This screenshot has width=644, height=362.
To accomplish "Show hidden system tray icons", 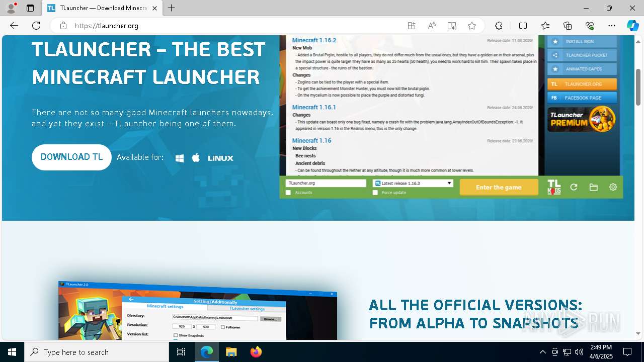I will point(542,352).
